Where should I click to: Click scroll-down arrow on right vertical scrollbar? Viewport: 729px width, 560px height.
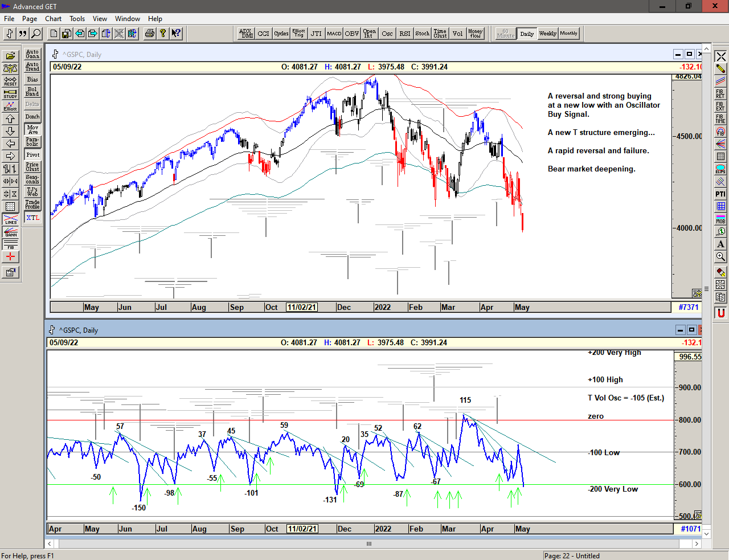[x=706, y=534]
